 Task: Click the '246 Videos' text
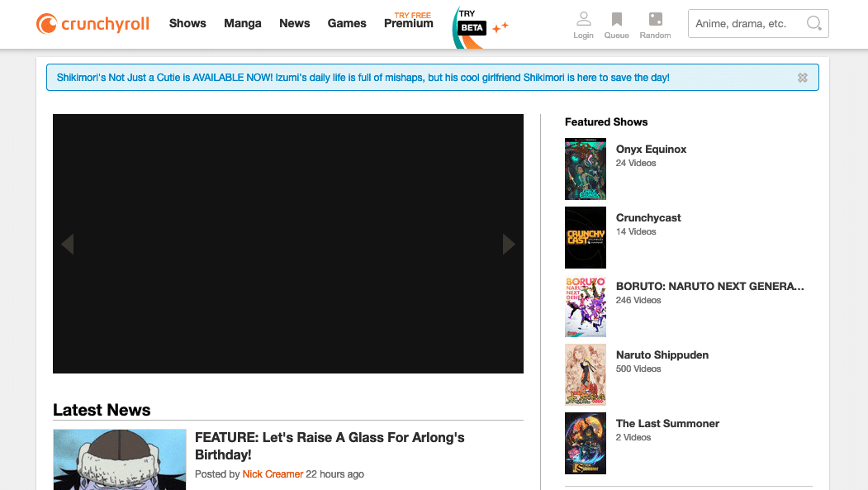(x=638, y=300)
